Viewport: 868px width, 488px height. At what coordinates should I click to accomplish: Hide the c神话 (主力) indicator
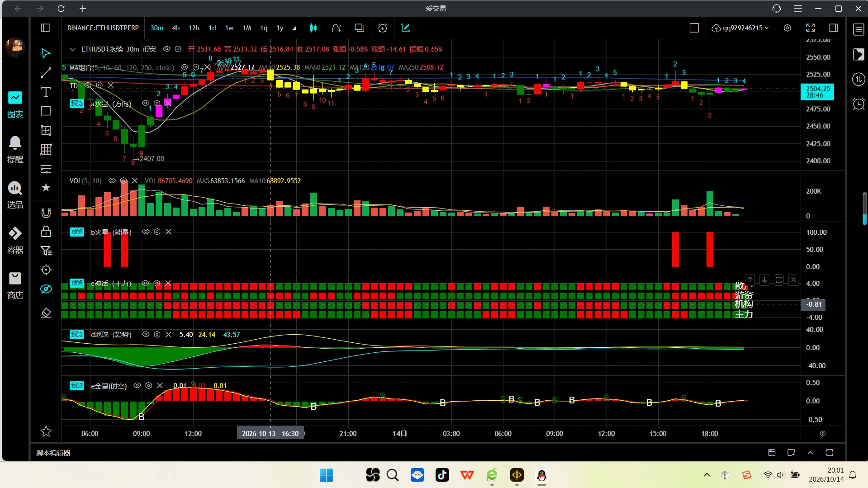(x=145, y=283)
